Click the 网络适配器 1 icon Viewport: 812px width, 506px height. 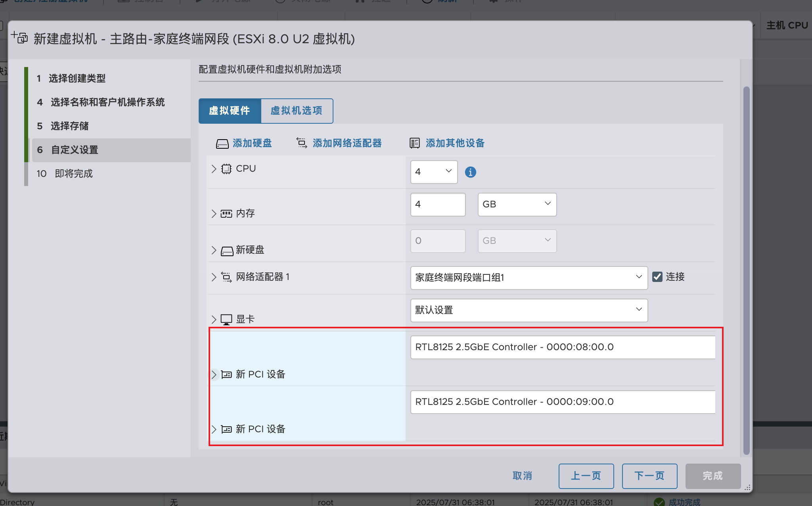point(226,277)
